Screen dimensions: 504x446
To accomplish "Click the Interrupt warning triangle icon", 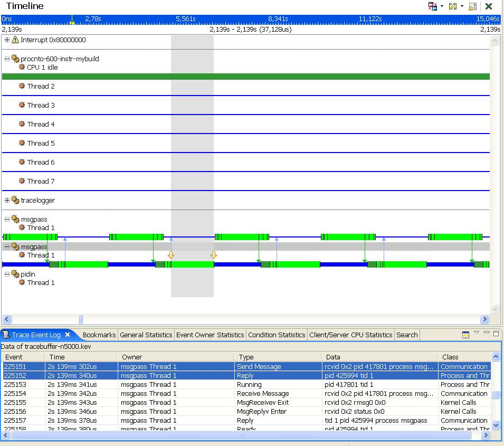I will tap(15, 40).
